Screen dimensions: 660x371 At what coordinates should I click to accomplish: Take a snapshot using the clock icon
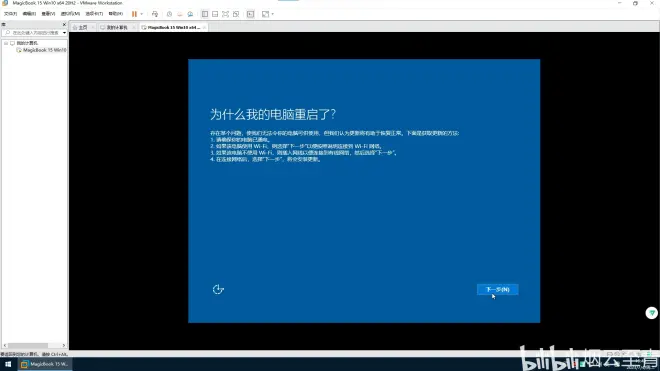click(169, 14)
